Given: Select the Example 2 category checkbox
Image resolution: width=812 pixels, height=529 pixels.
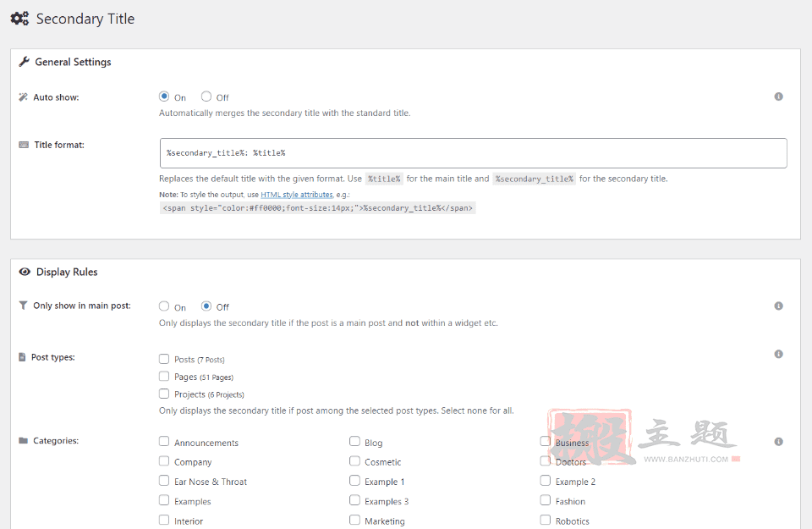Looking at the screenshot, I should [546, 481].
